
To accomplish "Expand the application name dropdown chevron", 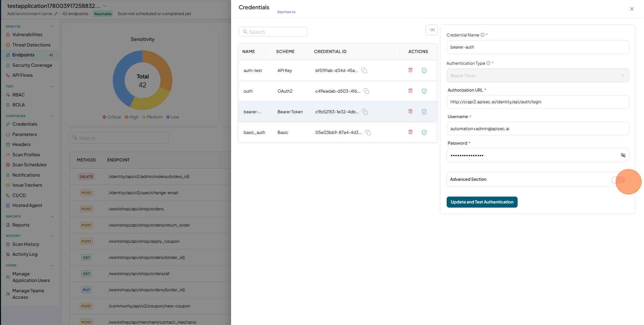I will (x=105, y=6).
